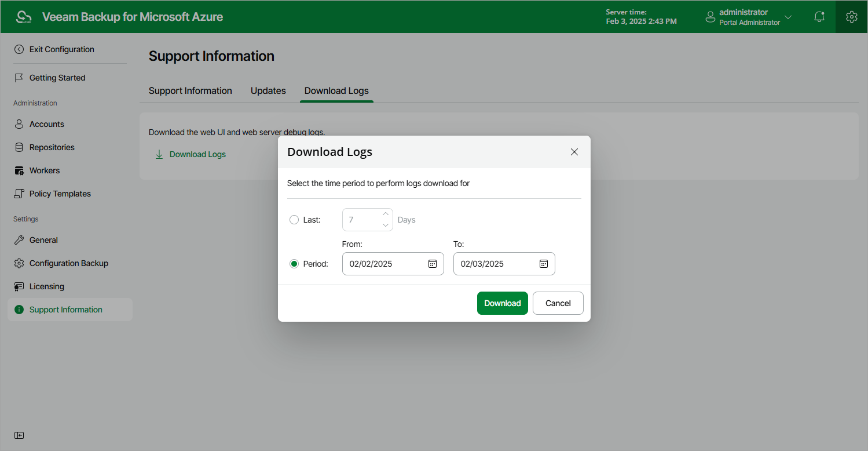This screenshot has width=868, height=451.
Task: Click the Licensing certificate icon
Action: pyautogui.click(x=19, y=286)
